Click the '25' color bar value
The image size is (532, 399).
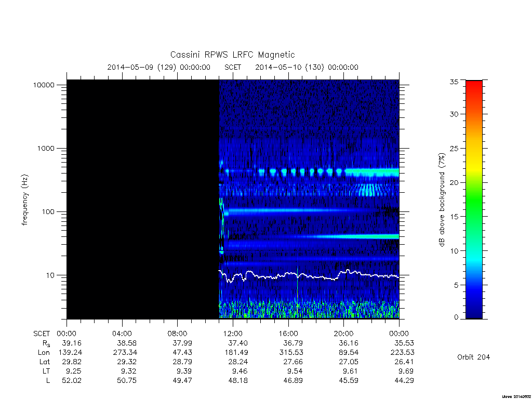coord(454,148)
